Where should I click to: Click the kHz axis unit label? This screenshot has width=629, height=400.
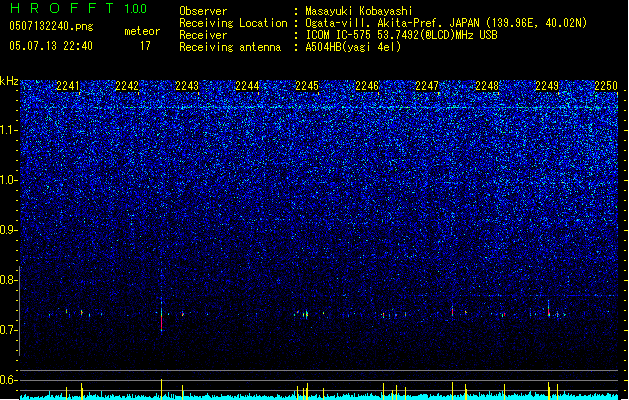pos(9,81)
